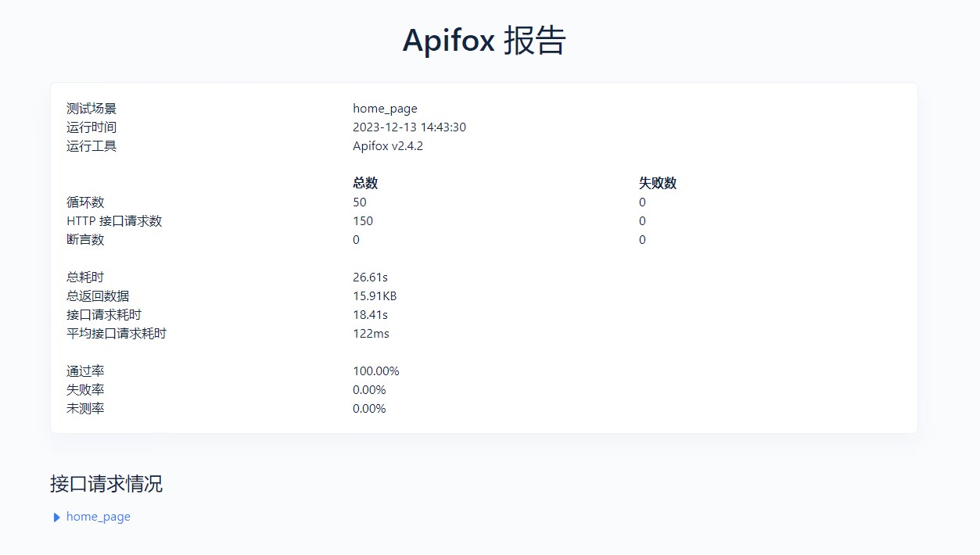
Task: Select the 通过率 value 100.00%
Action: click(x=376, y=371)
